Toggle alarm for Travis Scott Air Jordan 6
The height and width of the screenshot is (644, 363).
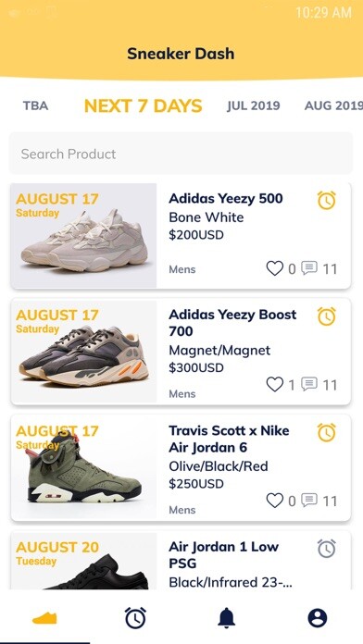coord(326,432)
